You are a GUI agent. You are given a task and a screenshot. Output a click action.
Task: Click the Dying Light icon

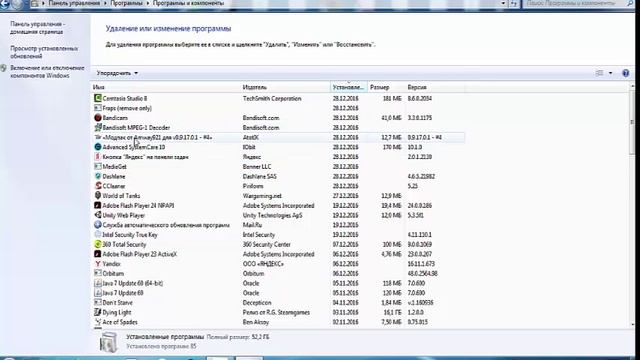tap(98, 312)
